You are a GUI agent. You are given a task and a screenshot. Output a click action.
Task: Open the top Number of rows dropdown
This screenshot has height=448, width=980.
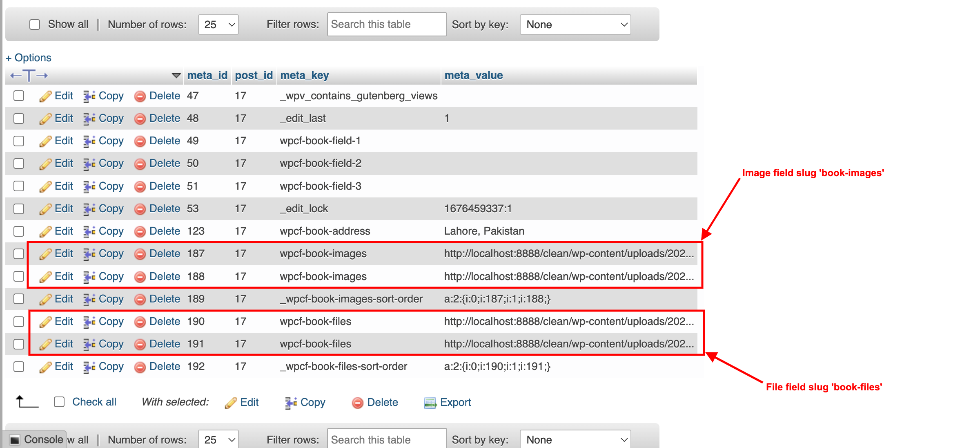tap(218, 25)
